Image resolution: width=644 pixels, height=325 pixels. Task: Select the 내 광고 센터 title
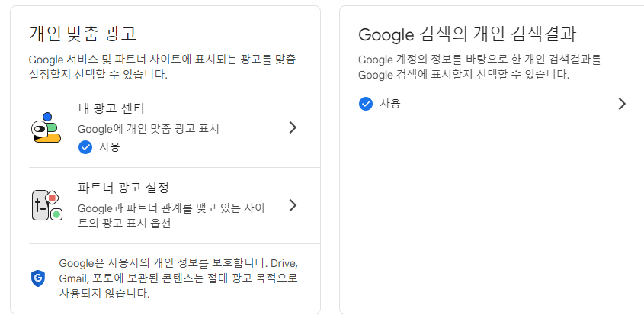(x=111, y=109)
